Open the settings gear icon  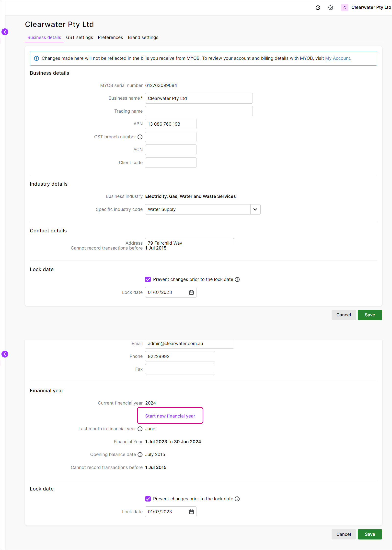331,8
